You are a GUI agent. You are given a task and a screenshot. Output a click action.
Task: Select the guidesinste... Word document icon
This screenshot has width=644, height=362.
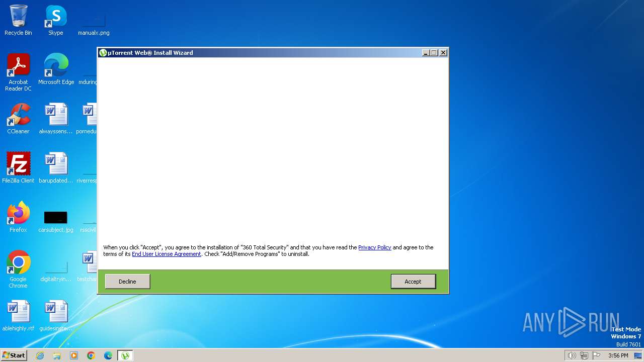56,316
